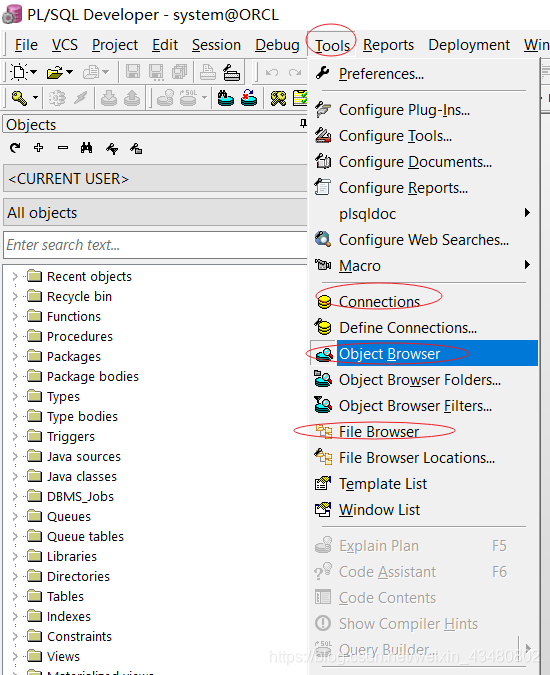Select Edit in the menu bar

(165, 45)
